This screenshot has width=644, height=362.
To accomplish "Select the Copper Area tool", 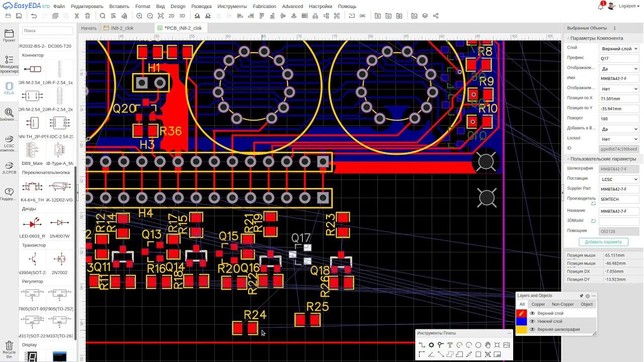I will [450, 354].
